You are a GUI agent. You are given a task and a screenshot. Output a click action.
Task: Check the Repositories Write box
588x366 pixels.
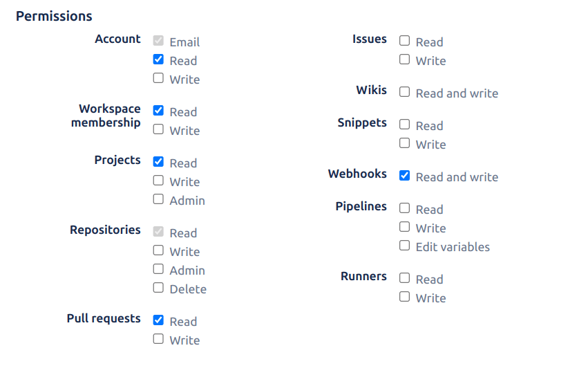pos(158,251)
